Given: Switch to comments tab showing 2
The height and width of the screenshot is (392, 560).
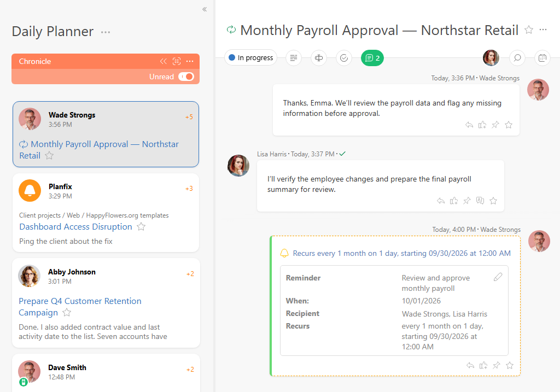Looking at the screenshot, I should click(372, 58).
